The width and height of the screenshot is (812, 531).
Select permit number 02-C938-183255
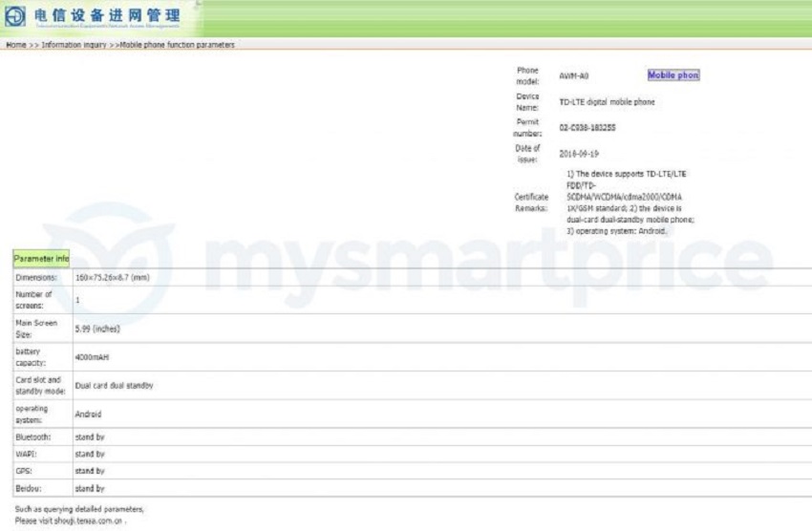point(588,128)
